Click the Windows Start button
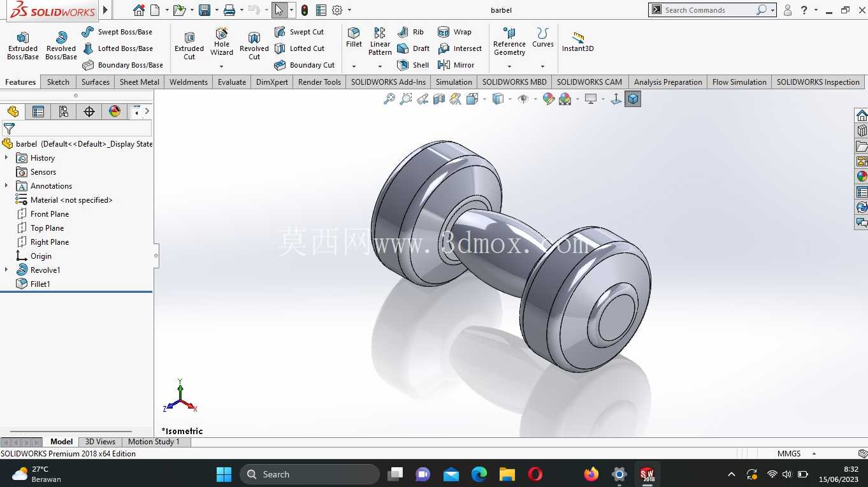Image resolution: width=868 pixels, height=487 pixels. (x=224, y=474)
